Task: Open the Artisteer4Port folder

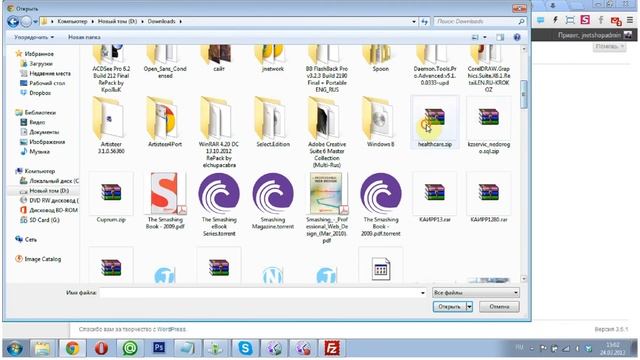Action: pyautogui.click(x=165, y=122)
